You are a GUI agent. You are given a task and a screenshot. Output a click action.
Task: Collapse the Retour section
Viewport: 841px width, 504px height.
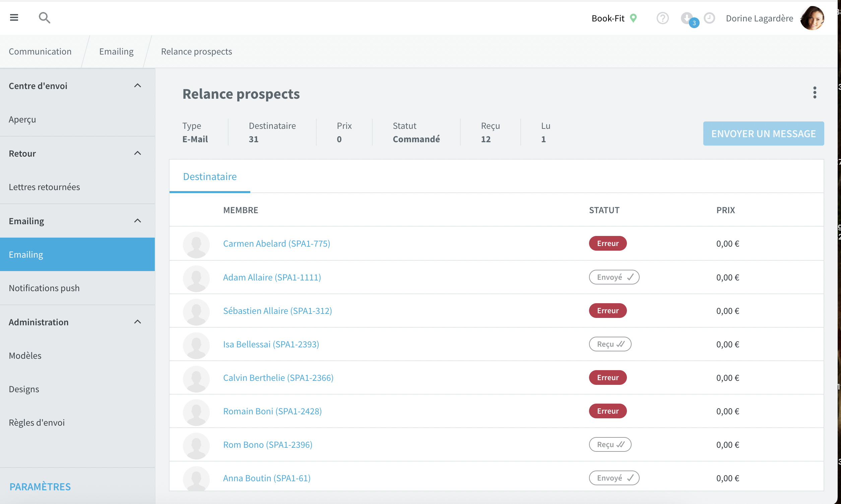click(x=137, y=153)
